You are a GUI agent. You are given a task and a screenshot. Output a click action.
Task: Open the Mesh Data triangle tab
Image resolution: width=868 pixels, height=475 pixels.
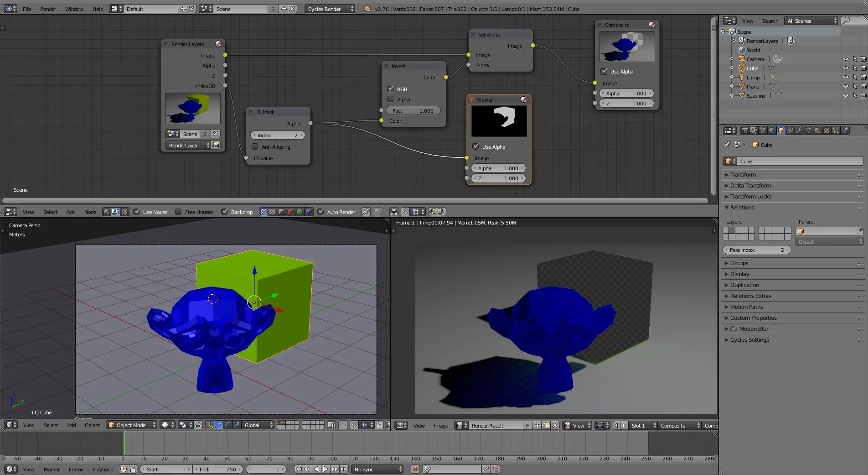(x=808, y=130)
